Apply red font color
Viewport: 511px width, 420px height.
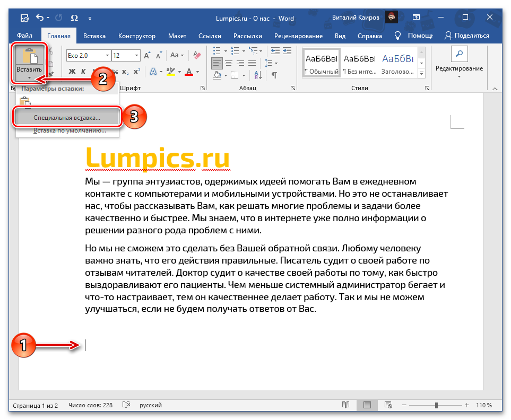pos(189,71)
